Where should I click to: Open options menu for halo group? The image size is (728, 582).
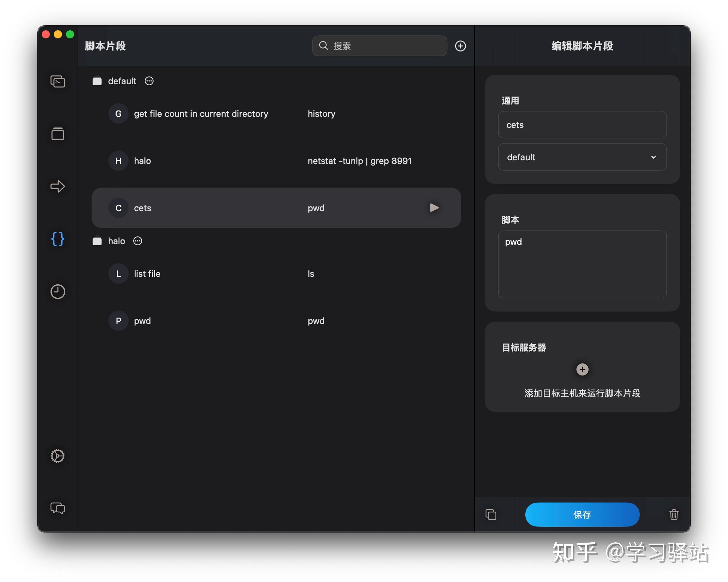point(137,241)
